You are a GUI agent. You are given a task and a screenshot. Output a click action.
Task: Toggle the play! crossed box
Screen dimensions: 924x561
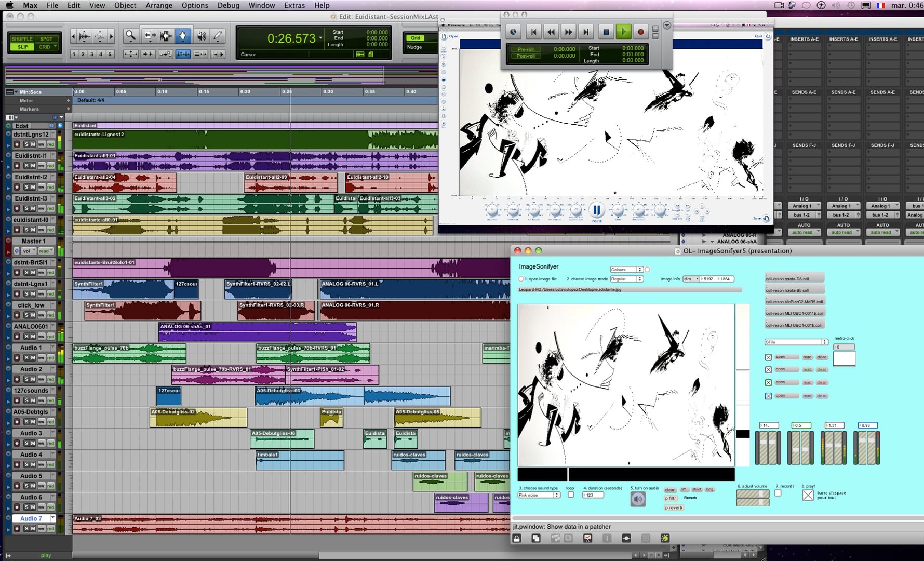[808, 495]
